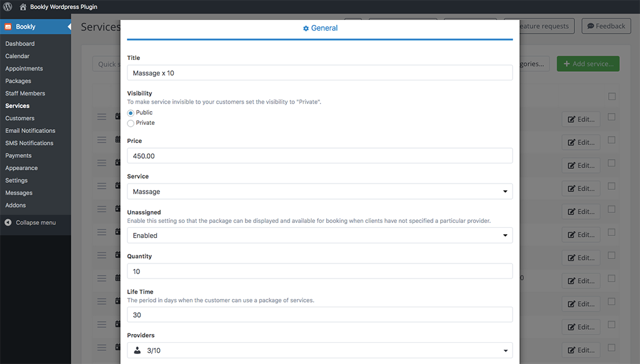Open SMS Notifications in sidebar
This screenshot has width=640, height=364.
[29, 143]
